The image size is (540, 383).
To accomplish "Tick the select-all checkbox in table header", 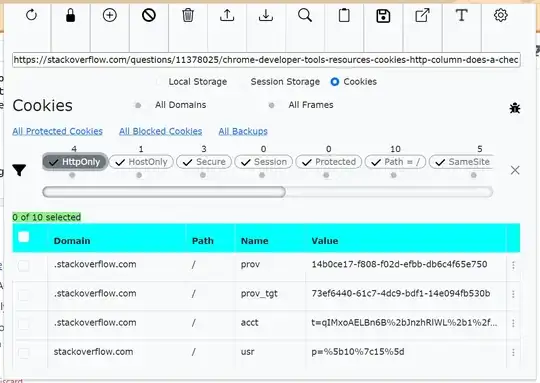I will coord(24,237).
